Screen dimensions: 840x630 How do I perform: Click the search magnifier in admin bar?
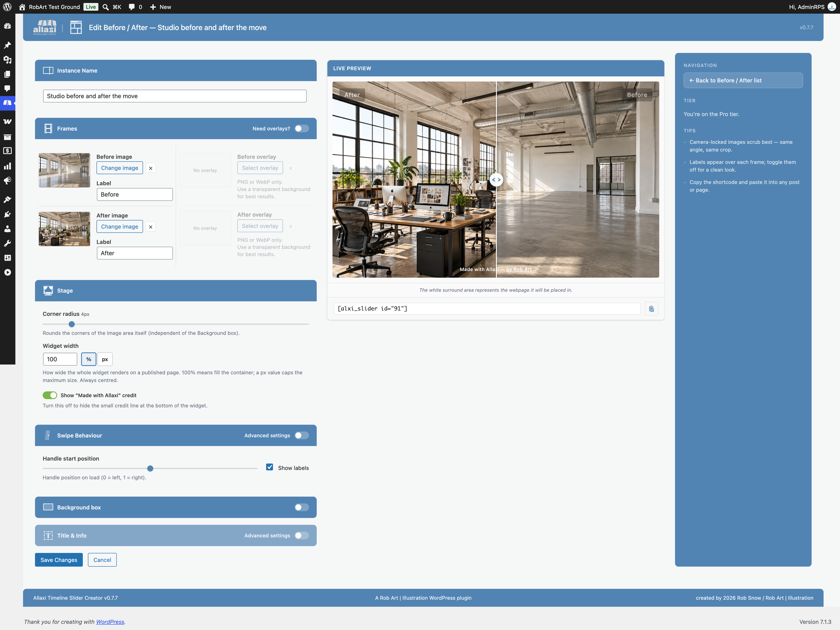coord(106,7)
